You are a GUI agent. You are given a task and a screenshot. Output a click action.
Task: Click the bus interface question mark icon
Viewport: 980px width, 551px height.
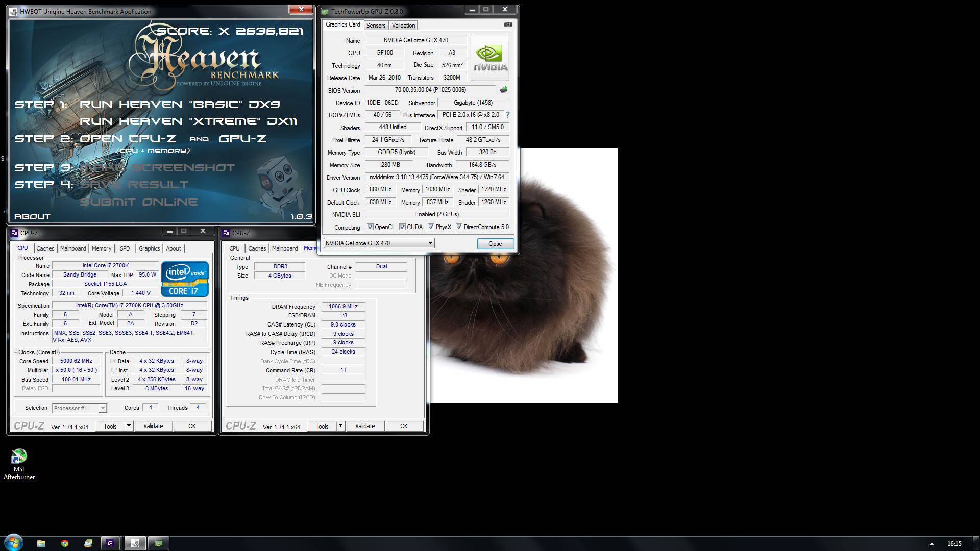point(507,115)
